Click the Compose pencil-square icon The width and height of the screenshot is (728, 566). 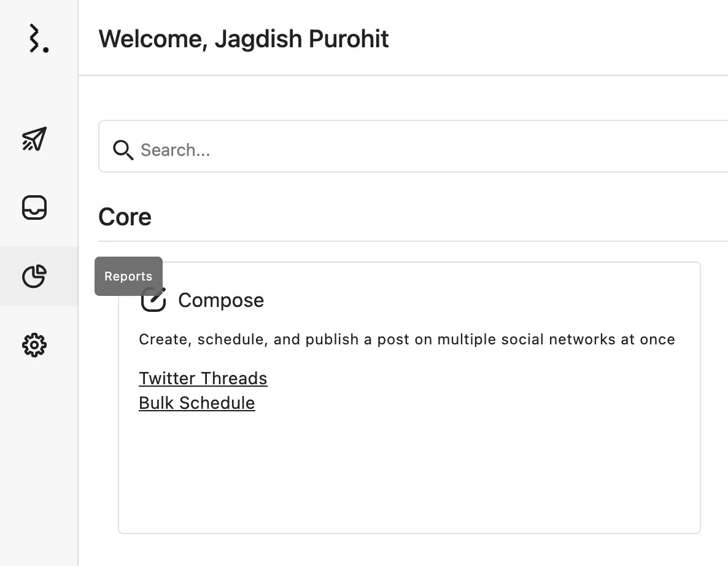click(x=155, y=300)
